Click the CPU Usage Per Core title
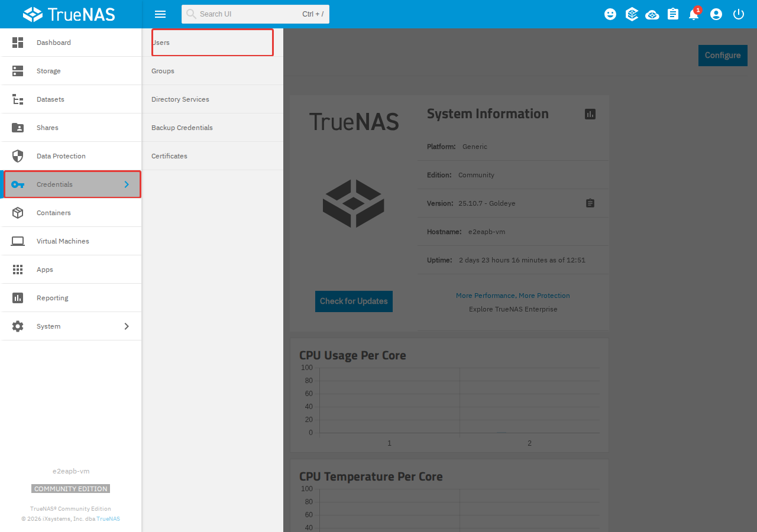 pyautogui.click(x=352, y=355)
